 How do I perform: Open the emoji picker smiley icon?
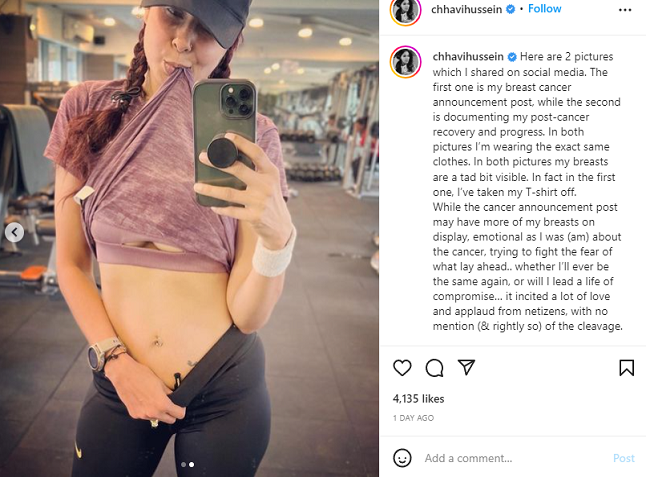pyautogui.click(x=402, y=458)
